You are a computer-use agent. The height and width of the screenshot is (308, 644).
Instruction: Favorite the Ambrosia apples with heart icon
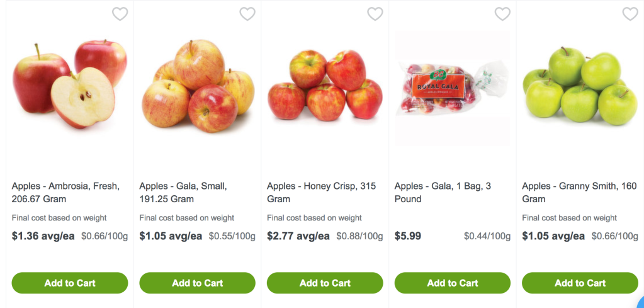point(120,14)
